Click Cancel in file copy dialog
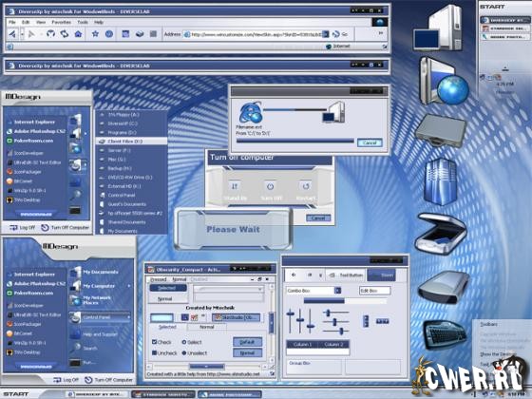This screenshot has height=399, width=532. [370, 142]
